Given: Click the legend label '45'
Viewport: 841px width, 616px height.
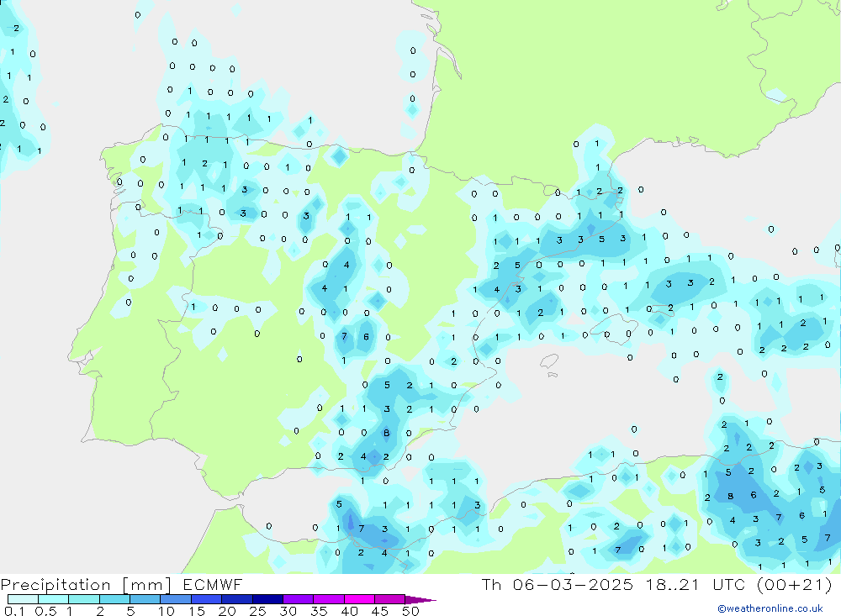Looking at the screenshot, I should (x=380, y=611).
